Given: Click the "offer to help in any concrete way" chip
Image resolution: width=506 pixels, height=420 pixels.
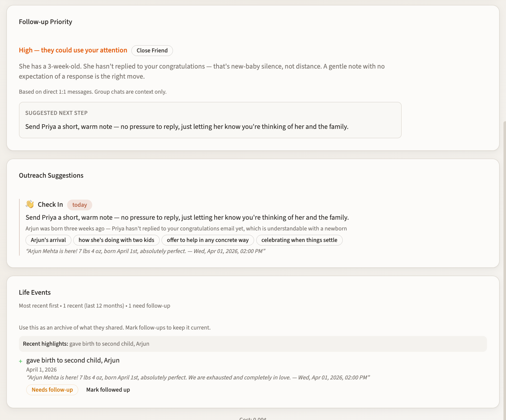Looking at the screenshot, I should (207, 240).
